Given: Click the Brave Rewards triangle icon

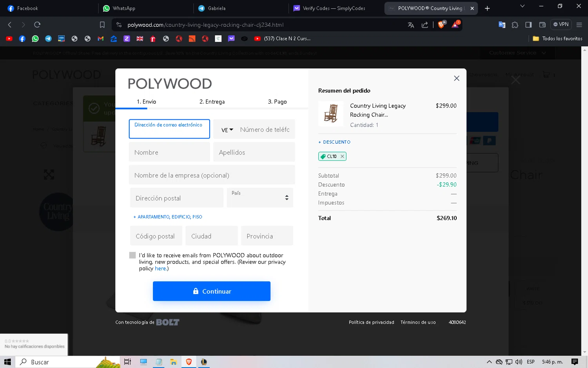Looking at the screenshot, I should [456, 25].
